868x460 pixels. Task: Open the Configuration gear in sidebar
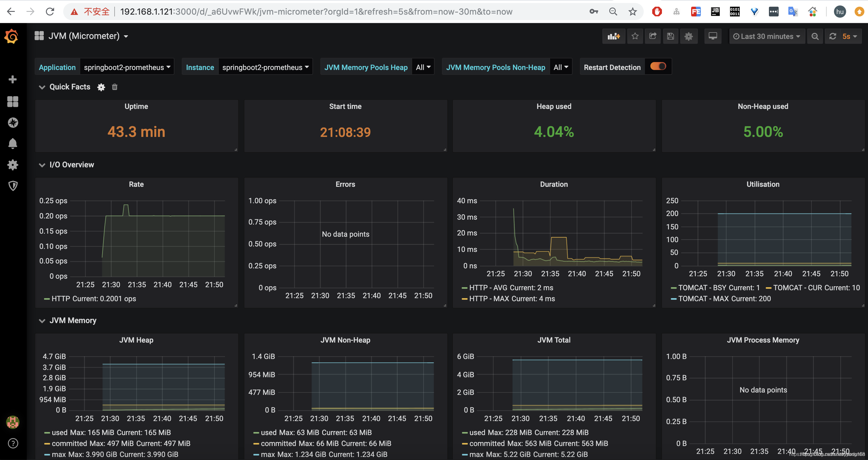[x=12, y=165]
